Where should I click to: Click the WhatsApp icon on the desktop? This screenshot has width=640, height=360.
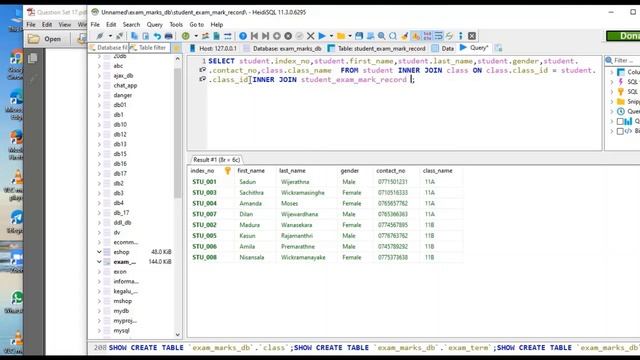pyautogui.click(x=17, y=299)
